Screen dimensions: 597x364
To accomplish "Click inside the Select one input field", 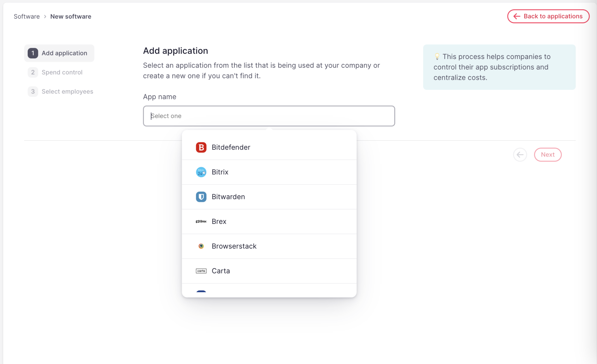I will (269, 116).
